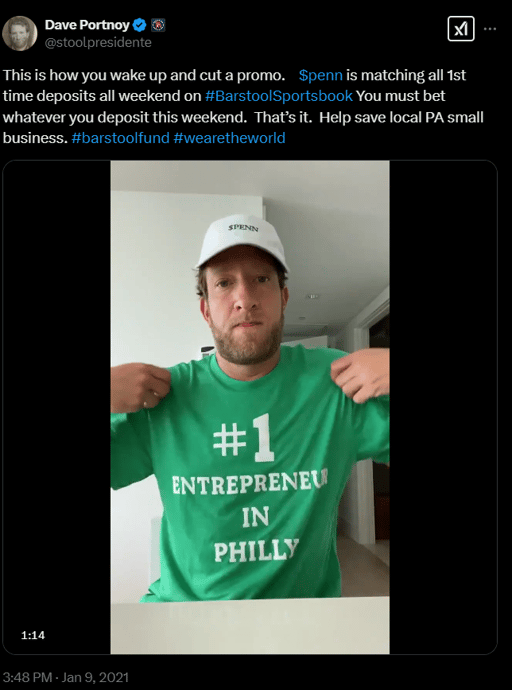Viewport: 512px width, 690px height.
Task: Open Dave Portnoy's profile avatar
Action: 20,33
